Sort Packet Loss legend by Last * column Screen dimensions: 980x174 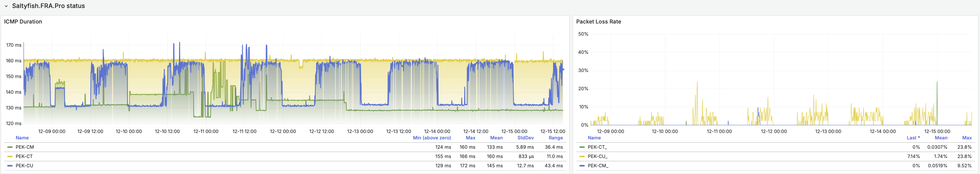click(x=913, y=138)
